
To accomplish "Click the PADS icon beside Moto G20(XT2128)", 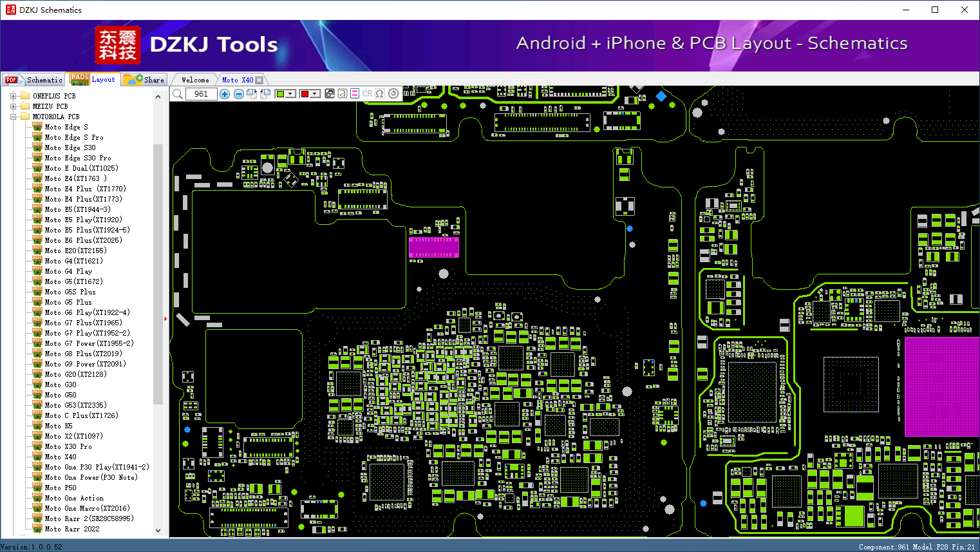I will (37, 374).
